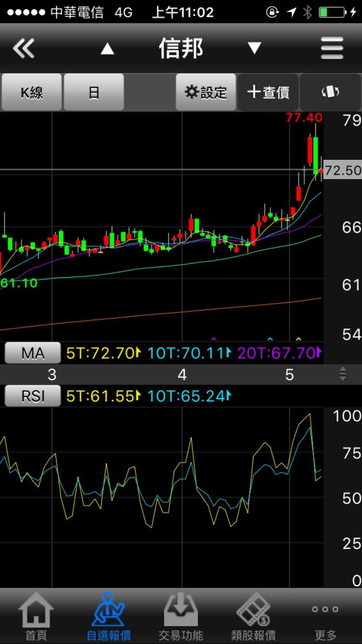
Task: Go back with the double-chevron icon
Action: tap(24, 49)
